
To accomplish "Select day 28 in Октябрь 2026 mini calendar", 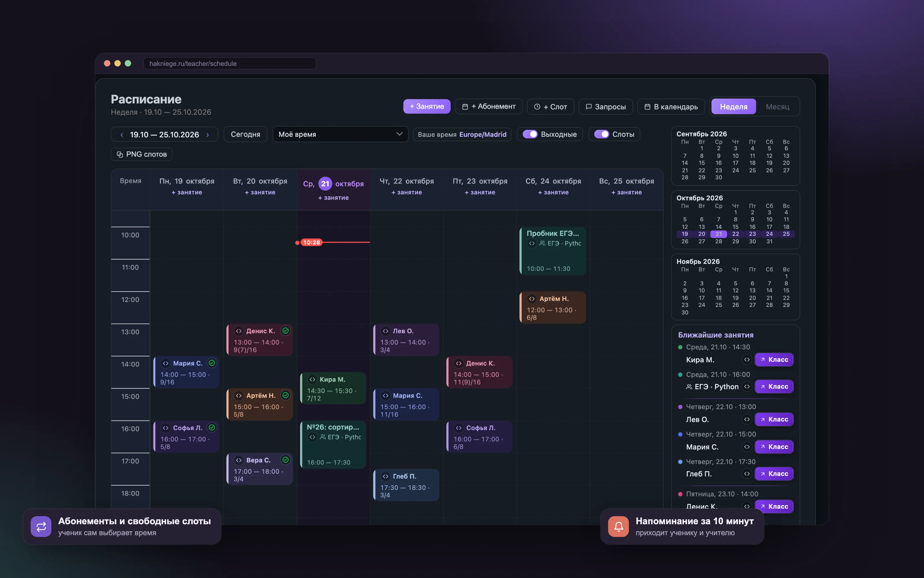I will 719,241.
